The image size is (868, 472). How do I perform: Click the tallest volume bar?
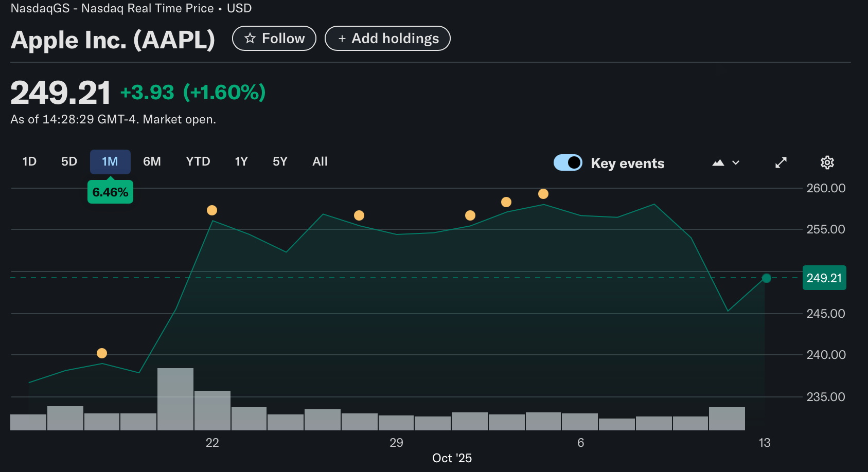click(175, 399)
